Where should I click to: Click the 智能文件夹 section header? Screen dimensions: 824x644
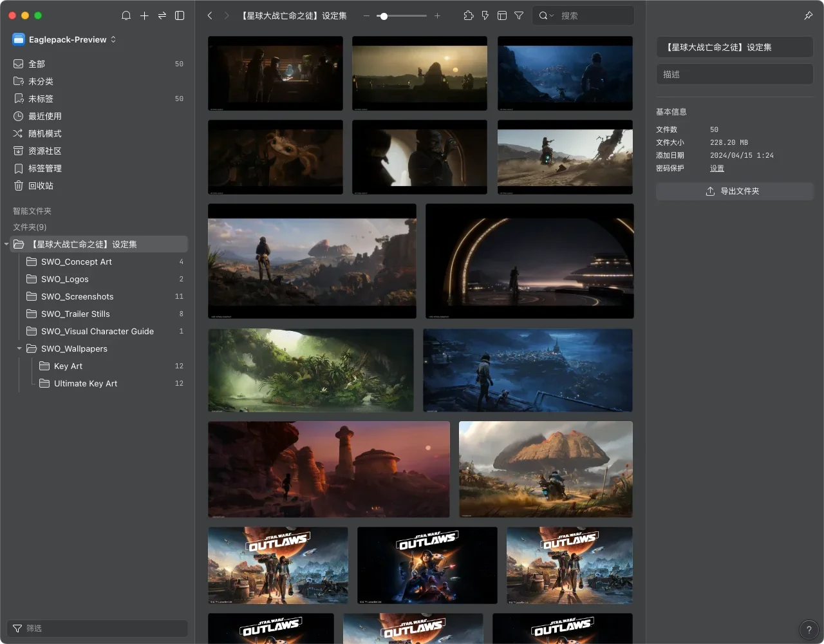pyautogui.click(x=32, y=211)
